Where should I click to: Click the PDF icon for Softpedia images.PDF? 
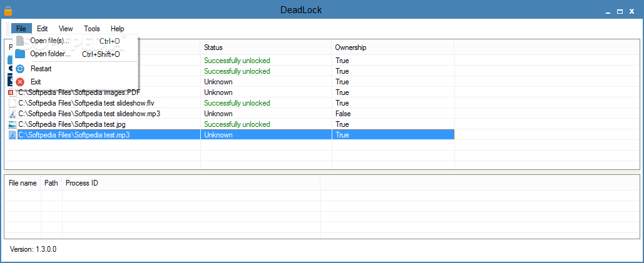point(13,92)
